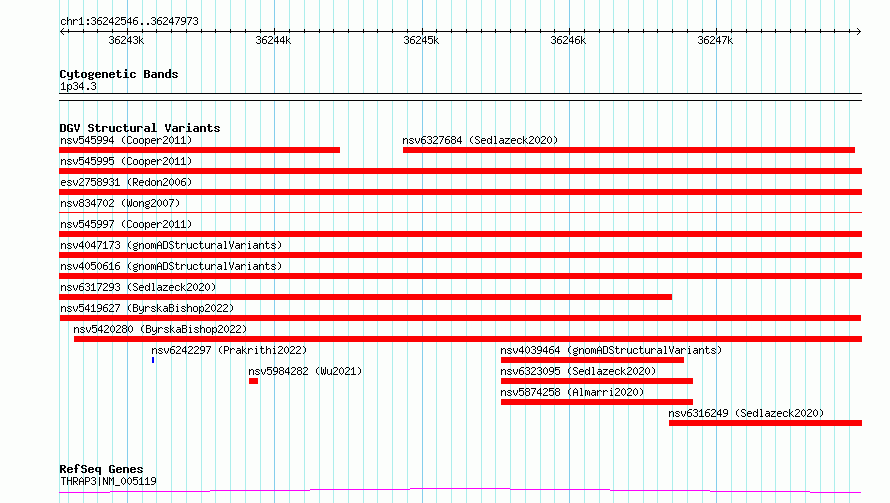The image size is (890, 503).
Task: Select nsv5420280 (ByrskaBishop2022) variant label
Action: pyautogui.click(x=160, y=329)
